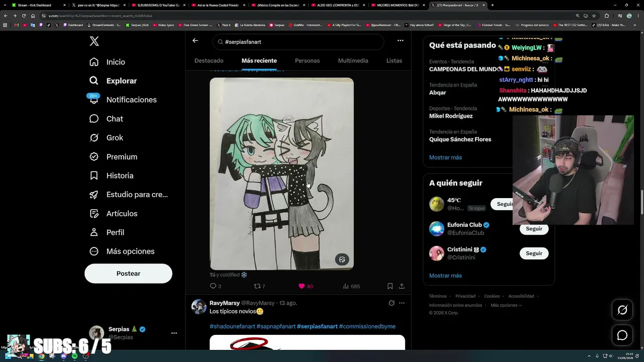Open Grok explain icon on RavyMarsy post

(x=391, y=303)
